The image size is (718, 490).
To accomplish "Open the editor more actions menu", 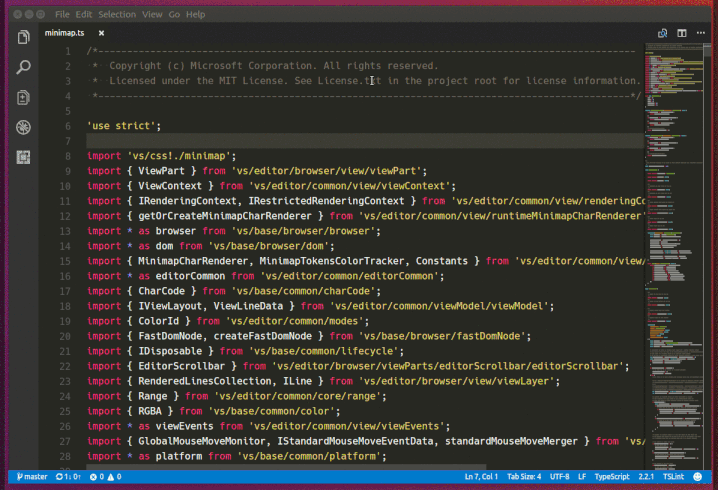I will 701,33.
